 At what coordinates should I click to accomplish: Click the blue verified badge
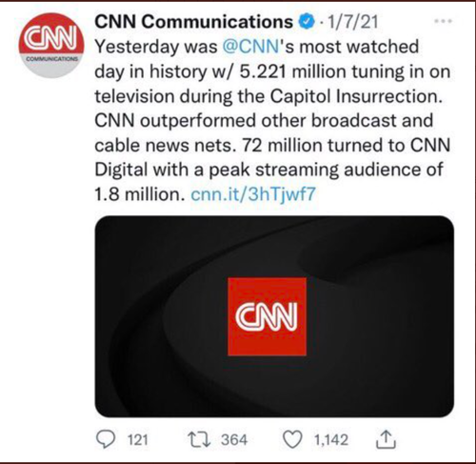[x=307, y=22]
